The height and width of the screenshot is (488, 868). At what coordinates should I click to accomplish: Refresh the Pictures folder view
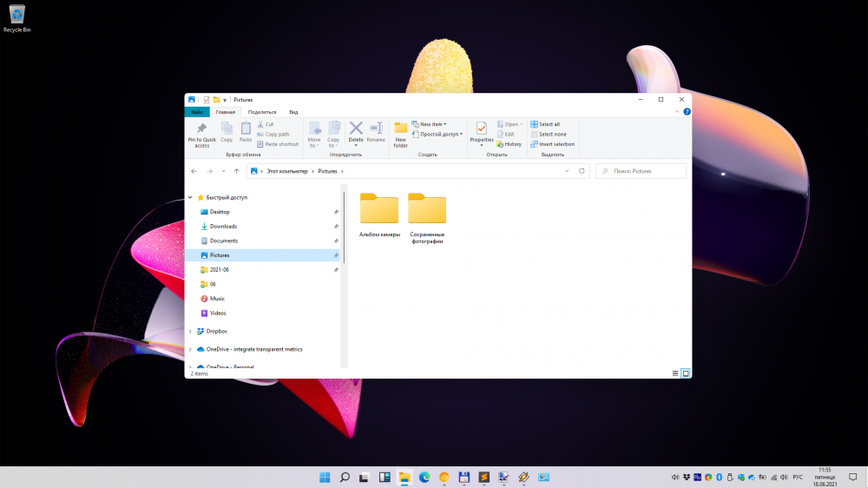[582, 171]
